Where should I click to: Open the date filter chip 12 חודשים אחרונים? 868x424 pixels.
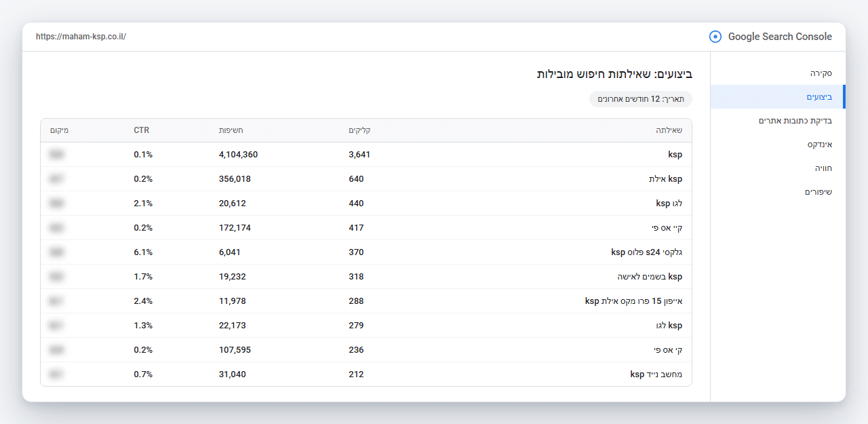[640, 99]
